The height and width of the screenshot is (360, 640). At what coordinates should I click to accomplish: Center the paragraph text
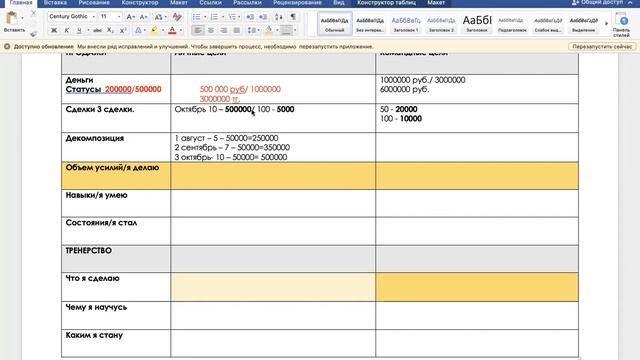tap(211, 30)
